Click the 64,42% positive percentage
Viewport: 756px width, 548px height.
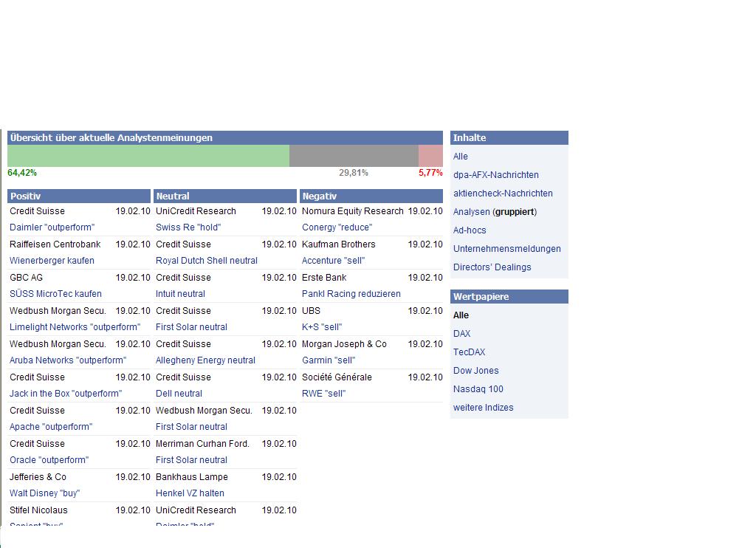coord(22,173)
